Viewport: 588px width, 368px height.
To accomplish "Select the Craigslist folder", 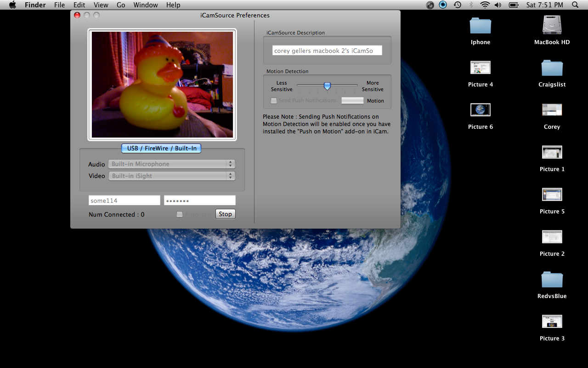I will (552, 68).
